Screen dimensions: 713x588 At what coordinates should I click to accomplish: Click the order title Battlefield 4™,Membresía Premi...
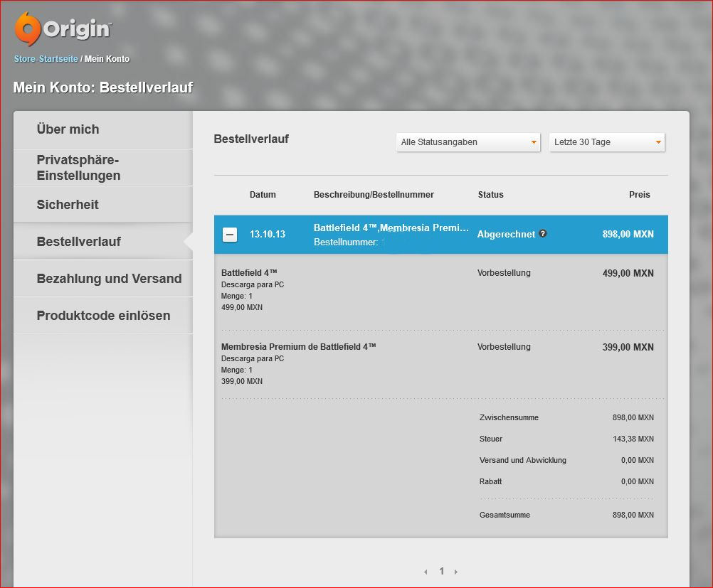(x=391, y=228)
